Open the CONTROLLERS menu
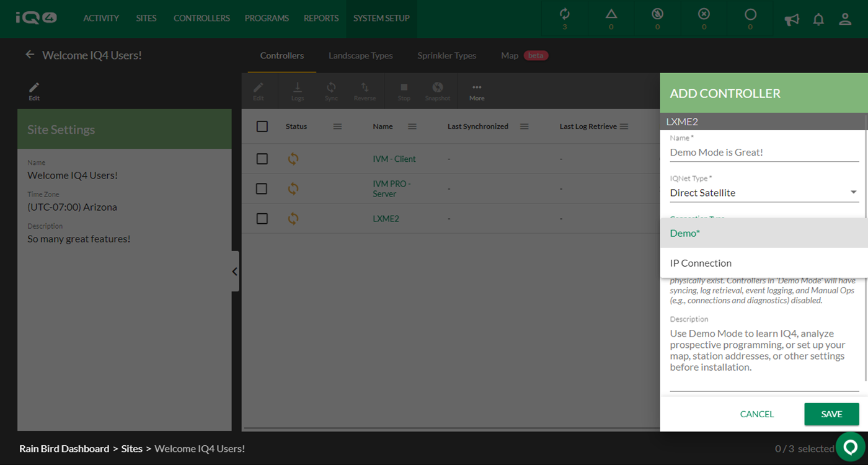The image size is (868, 465). (201, 19)
